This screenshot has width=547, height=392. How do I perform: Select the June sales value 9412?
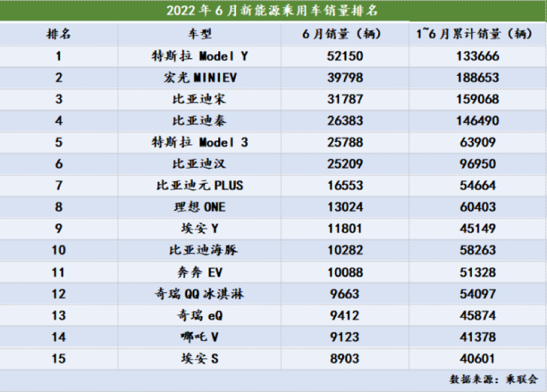point(341,316)
